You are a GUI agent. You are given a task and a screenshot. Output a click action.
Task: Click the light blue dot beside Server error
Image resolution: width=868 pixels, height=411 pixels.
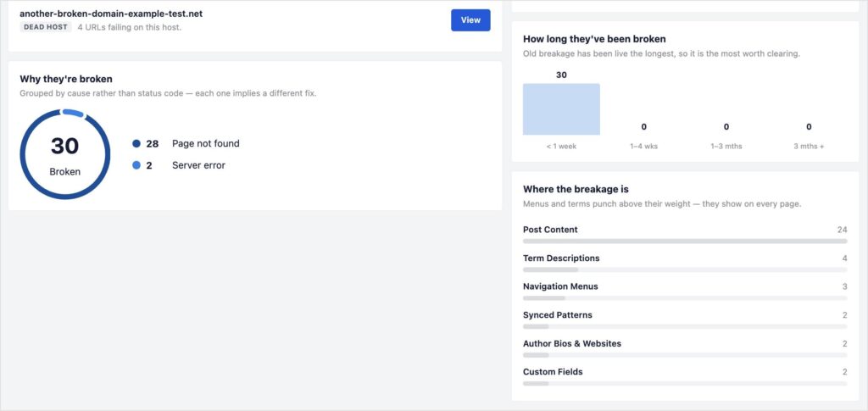pyautogui.click(x=136, y=165)
